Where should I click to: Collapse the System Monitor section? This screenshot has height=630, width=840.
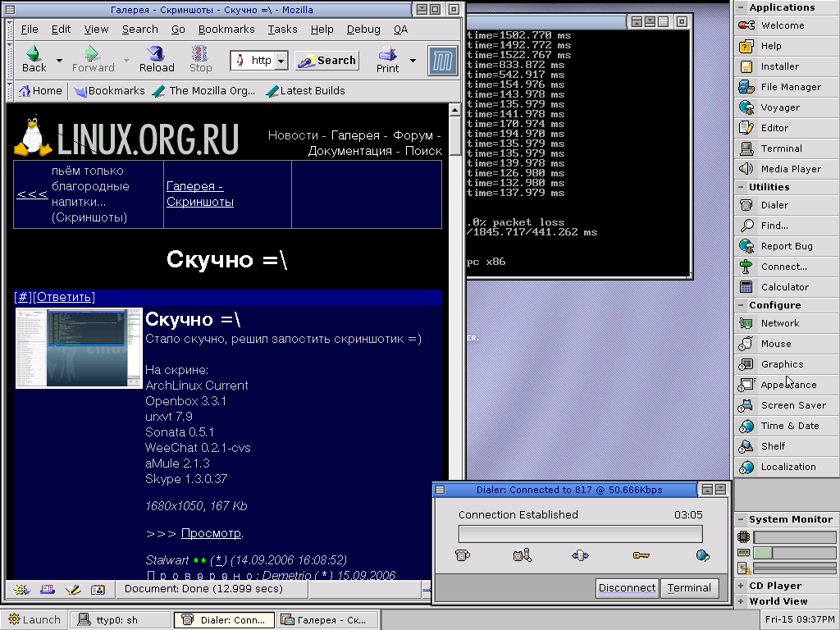tap(741, 519)
